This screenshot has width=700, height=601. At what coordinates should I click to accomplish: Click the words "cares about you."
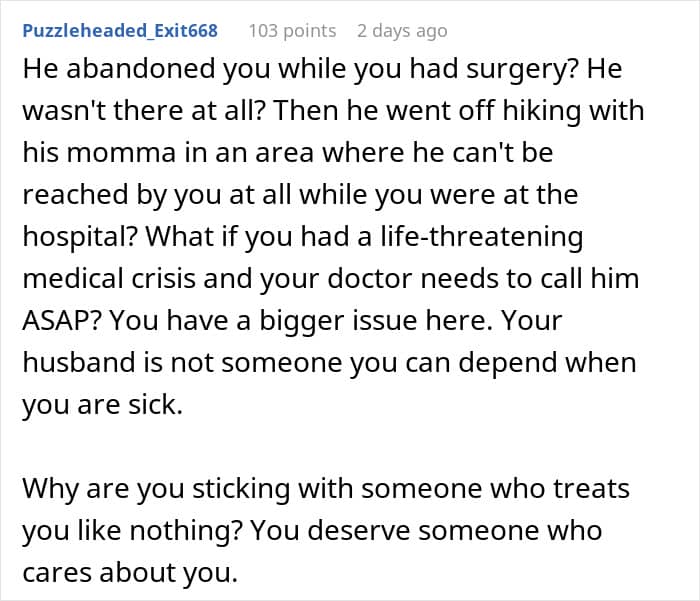point(130,573)
